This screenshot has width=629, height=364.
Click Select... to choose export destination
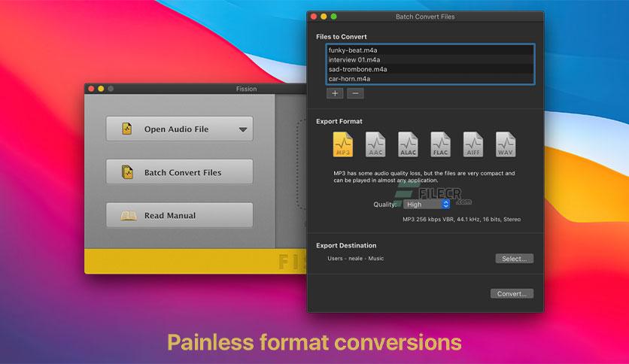[515, 259]
